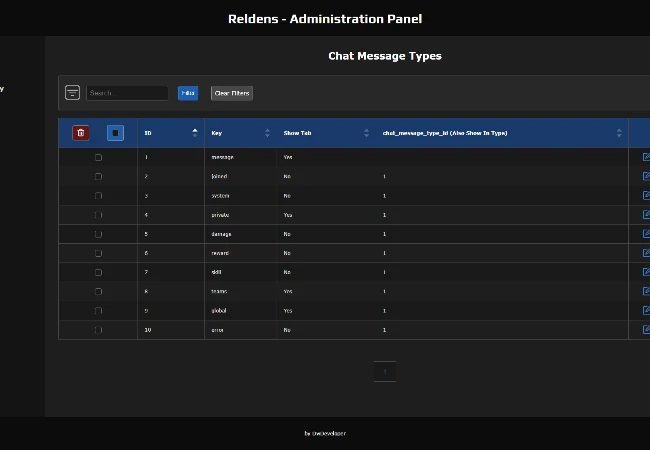Check the checkbox for the system row

(98, 196)
